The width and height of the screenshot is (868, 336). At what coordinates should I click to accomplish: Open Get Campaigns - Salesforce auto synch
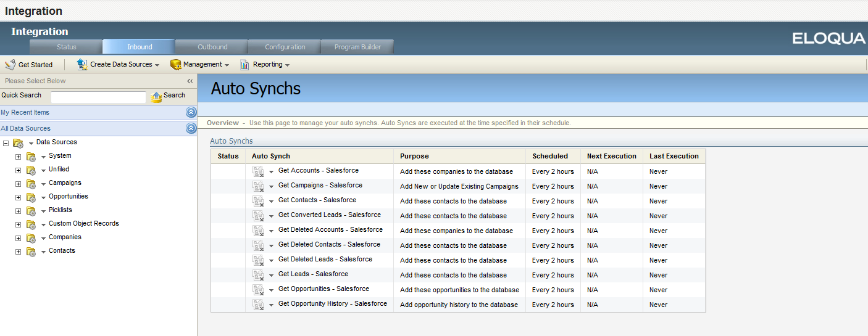click(x=320, y=185)
